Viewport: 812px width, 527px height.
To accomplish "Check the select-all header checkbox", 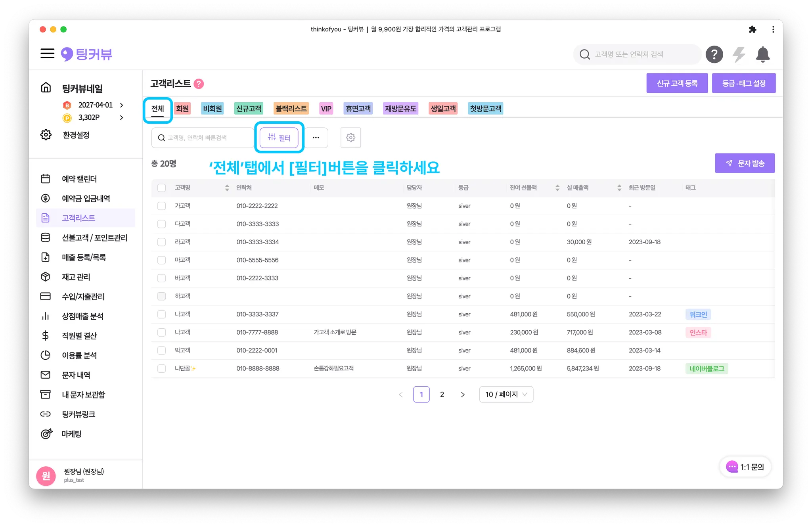I will click(x=161, y=188).
